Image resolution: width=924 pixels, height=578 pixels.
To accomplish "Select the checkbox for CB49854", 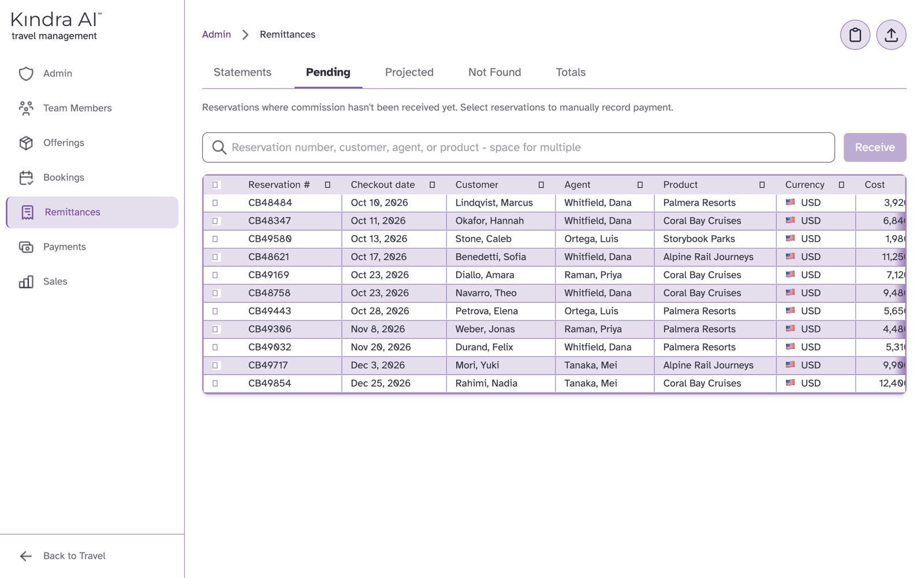I will coord(215,383).
